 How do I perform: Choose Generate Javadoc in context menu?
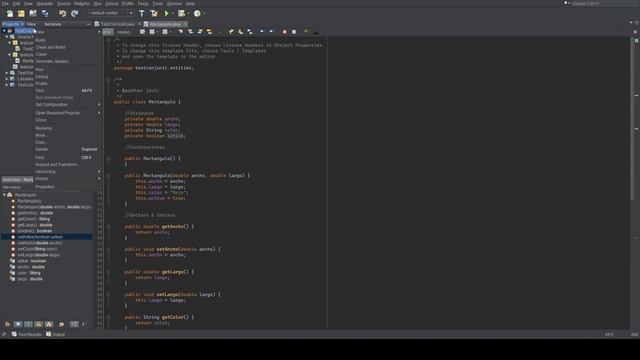tap(67, 61)
